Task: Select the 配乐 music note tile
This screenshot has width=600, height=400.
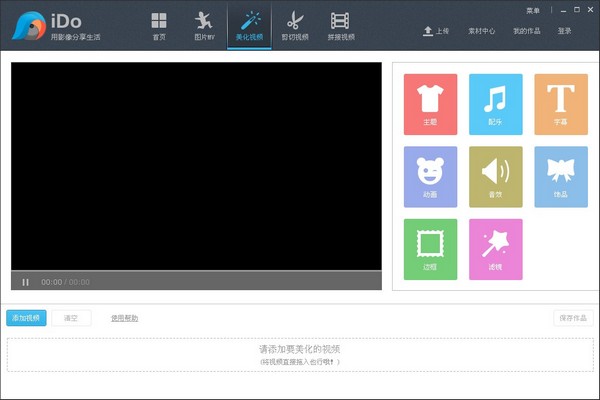Action: [495, 104]
